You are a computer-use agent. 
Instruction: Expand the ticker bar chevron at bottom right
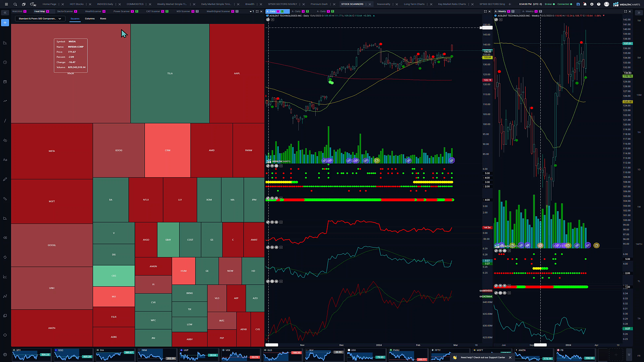coord(629,354)
